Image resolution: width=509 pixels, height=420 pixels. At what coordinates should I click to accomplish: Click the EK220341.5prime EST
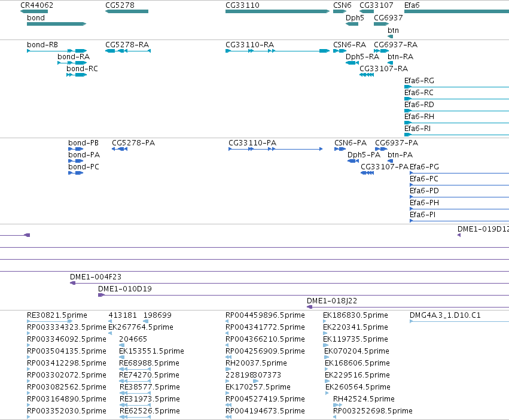tap(325, 333)
